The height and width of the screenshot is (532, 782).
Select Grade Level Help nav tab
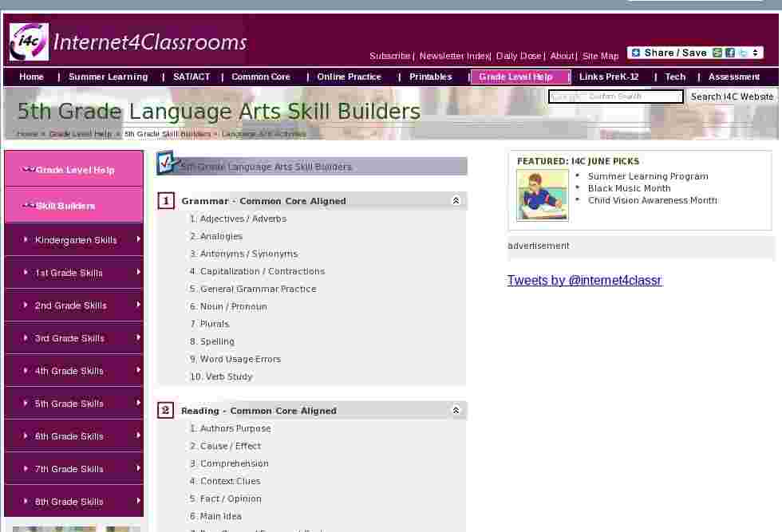(520, 77)
